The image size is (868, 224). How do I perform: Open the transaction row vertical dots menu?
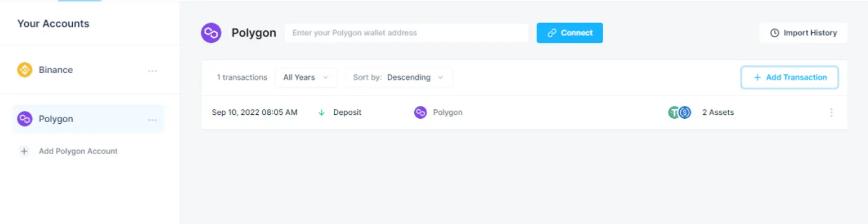(831, 113)
